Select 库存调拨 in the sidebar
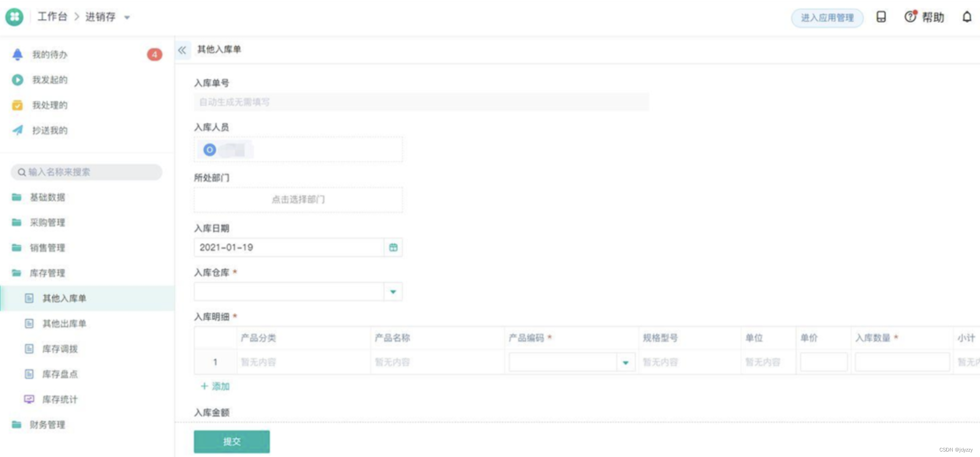Viewport: 980px width, 457px height. point(88,349)
